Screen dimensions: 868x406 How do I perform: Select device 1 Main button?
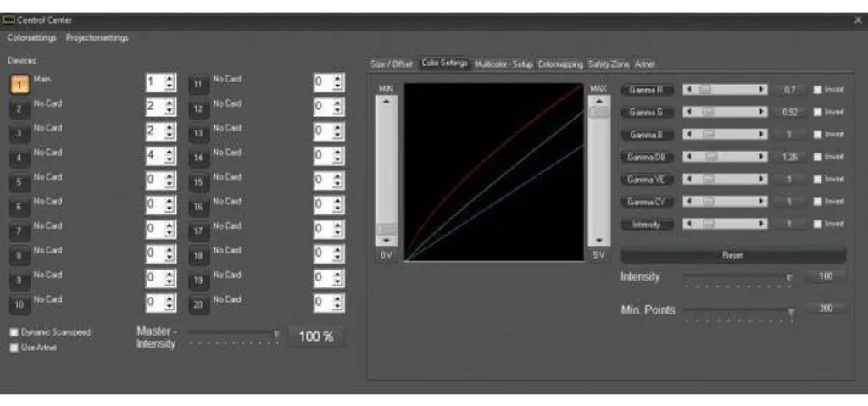click(20, 85)
